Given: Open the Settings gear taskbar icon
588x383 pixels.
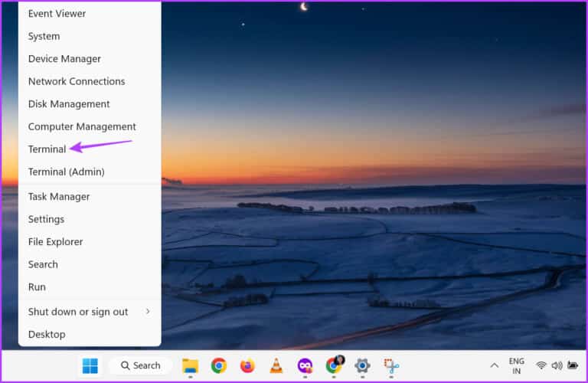Looking at the screenshot, I should pyautogui.click(x=362, y=365).
